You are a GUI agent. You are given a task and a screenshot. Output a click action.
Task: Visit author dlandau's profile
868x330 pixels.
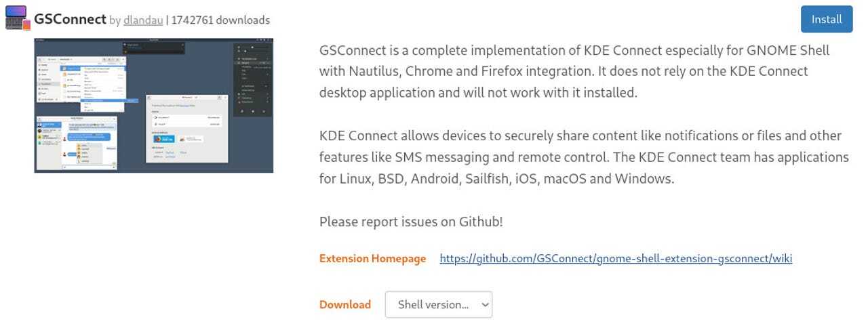click(143, 20)
